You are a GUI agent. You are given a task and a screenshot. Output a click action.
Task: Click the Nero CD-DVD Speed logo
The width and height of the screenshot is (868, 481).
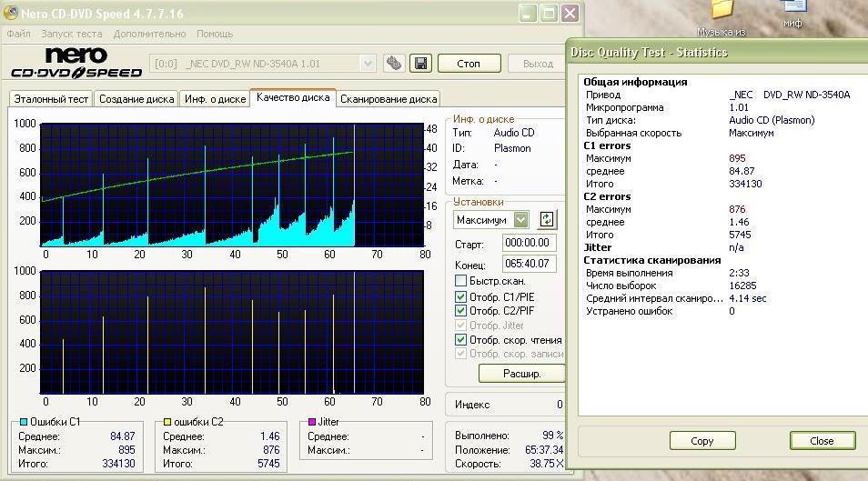tap(76, 63)
